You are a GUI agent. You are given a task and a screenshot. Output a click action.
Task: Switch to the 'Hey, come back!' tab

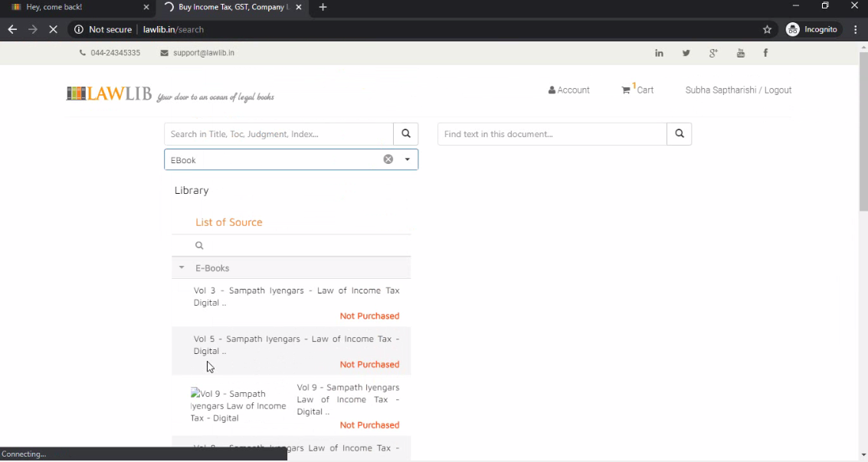tap(79, 7)
